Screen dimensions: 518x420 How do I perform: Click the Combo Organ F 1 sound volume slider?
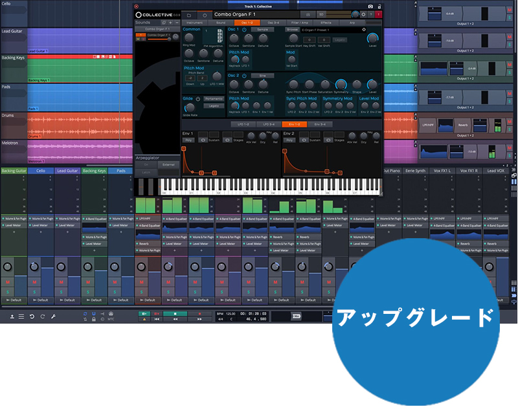tap(159, 39)
